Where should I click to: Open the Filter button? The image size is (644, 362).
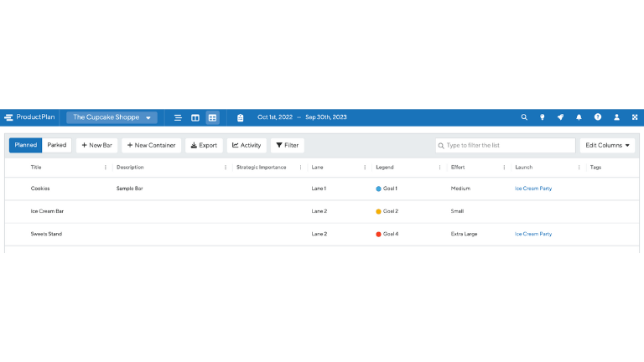click(x=288, y=145)
